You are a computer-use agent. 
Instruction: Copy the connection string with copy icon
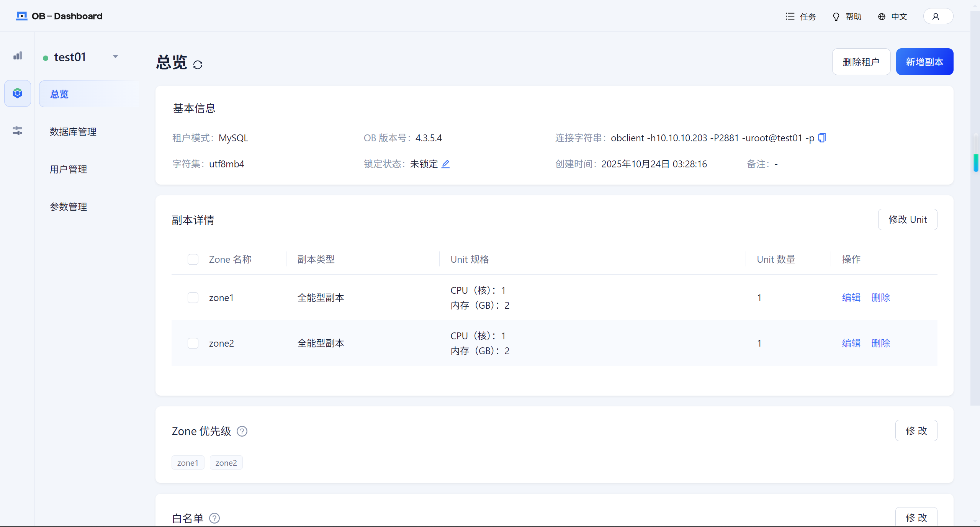pyautogui.click(x=822, y=138)
